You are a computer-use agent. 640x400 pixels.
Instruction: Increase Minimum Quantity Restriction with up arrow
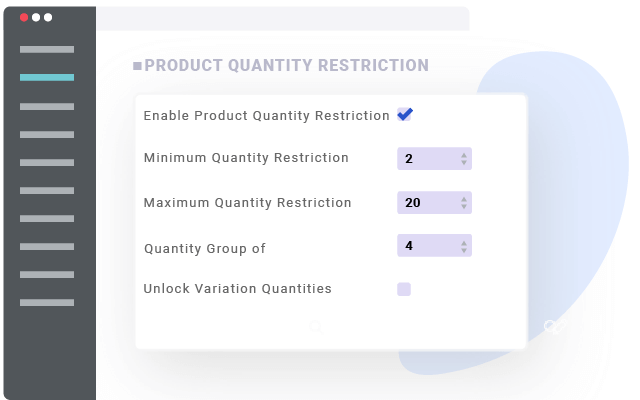pyautogui.click(x=464, y=155)
